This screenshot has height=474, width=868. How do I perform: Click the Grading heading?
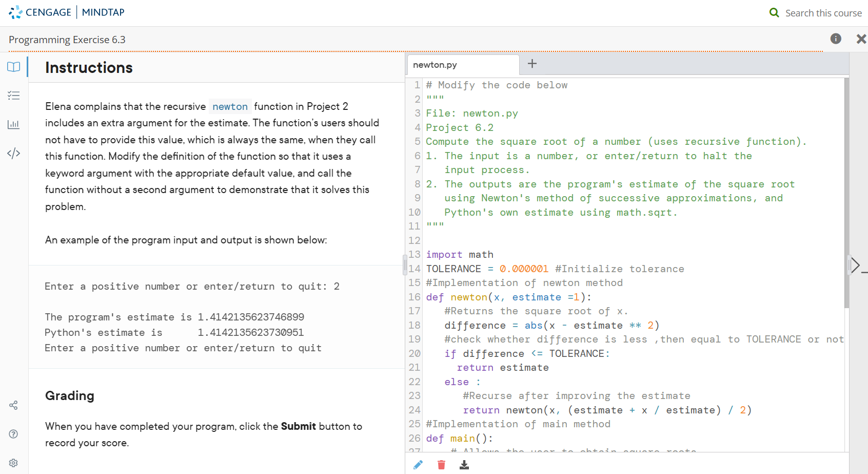[70, 395]
